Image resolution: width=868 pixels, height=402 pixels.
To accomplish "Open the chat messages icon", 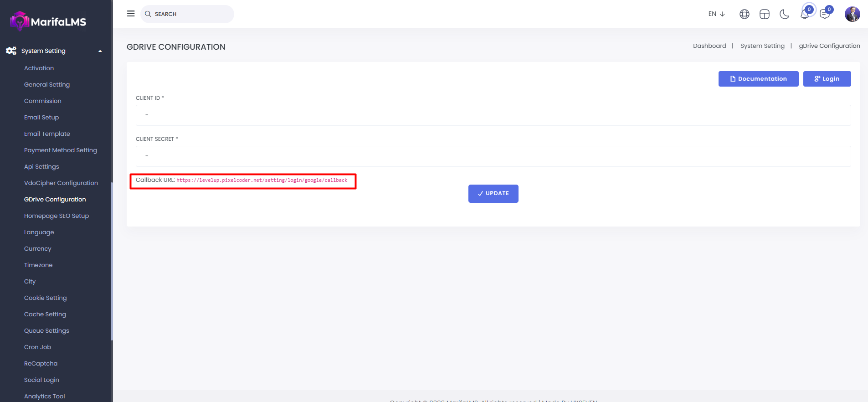I will (x=824, y=14).
